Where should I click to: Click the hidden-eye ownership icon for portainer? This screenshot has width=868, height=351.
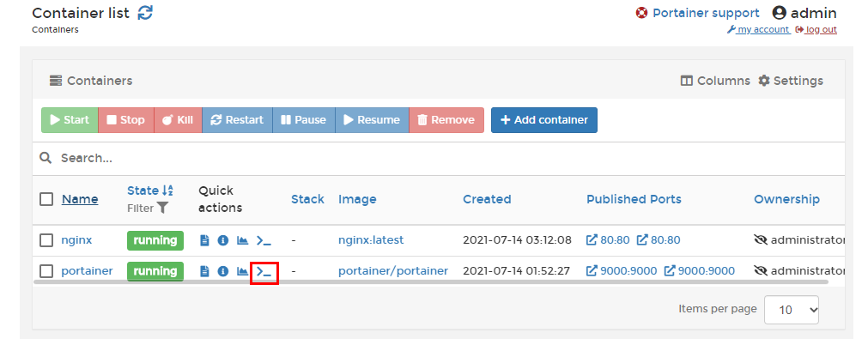click(x=762, y=271)
